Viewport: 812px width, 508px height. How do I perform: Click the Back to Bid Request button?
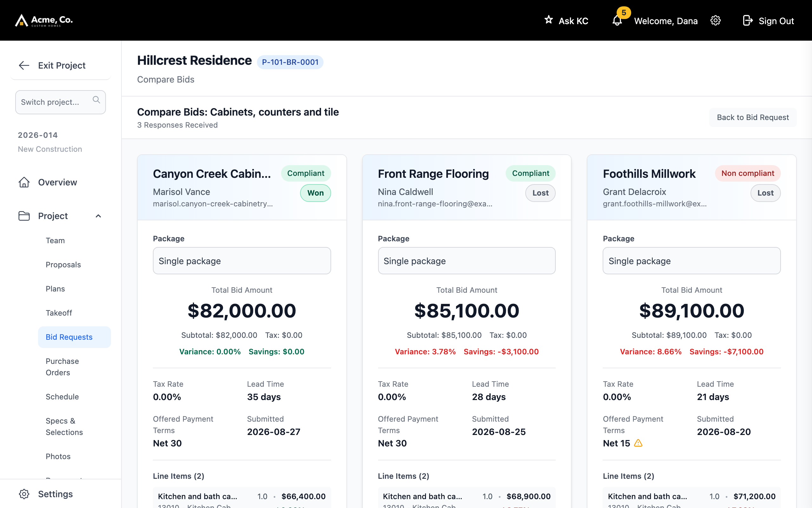[753, 117]
